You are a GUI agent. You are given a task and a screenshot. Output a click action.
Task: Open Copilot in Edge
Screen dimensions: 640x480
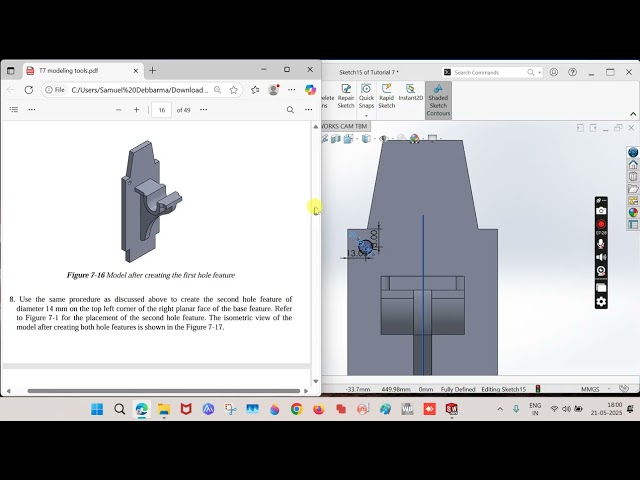(x=310, y=90)
